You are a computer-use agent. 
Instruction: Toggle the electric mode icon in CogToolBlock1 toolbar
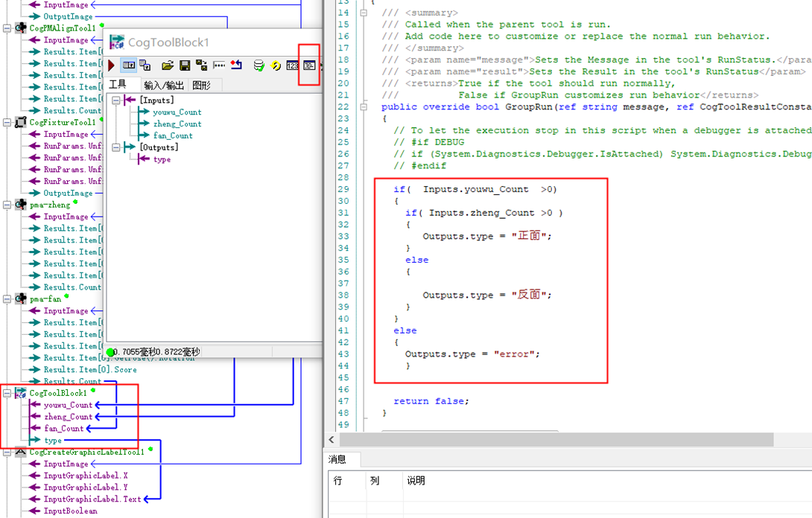[128, 65]
